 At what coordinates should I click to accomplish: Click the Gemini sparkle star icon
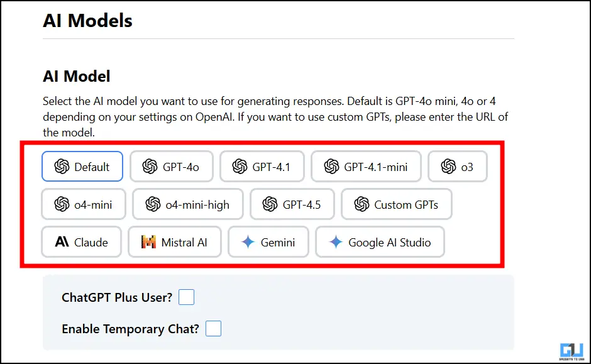(x=248, y=242)
